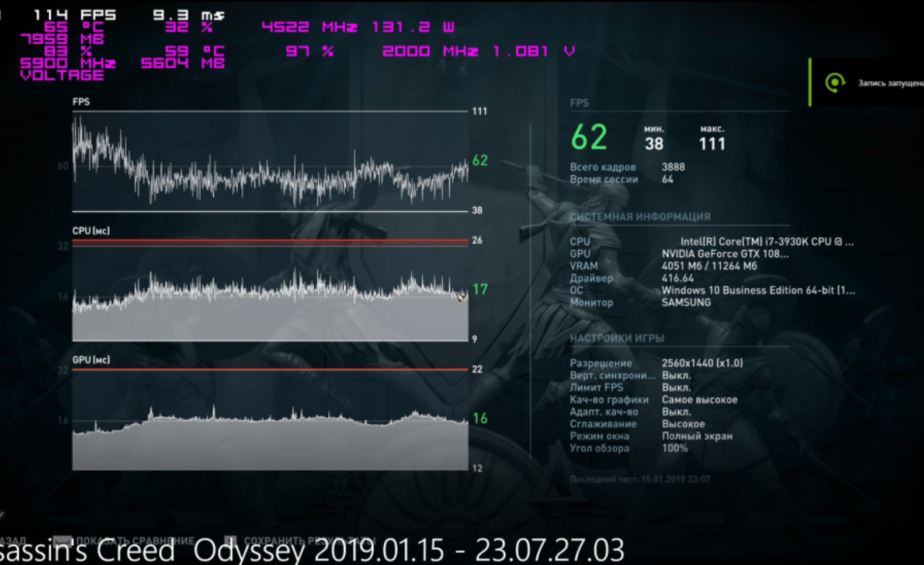Screen dimensions: 924x565
Task: Select the Системная информация section header
Action: point(640,217)
